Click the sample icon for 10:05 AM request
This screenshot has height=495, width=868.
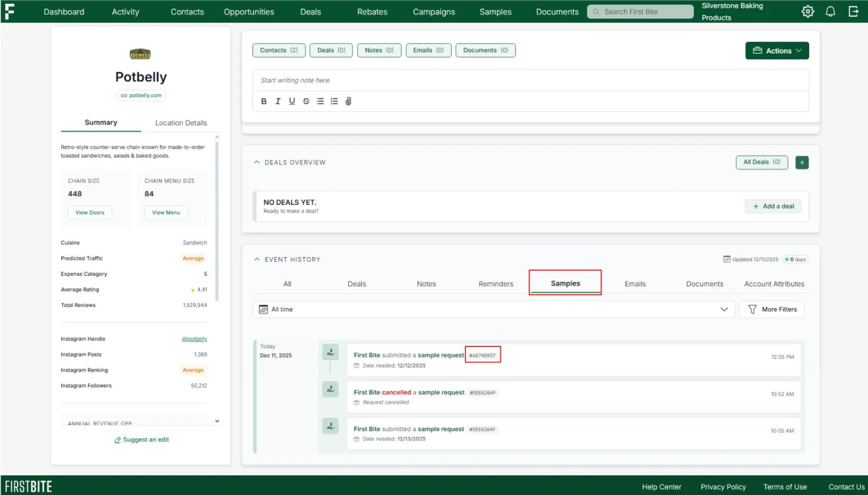tap(330, 426)
